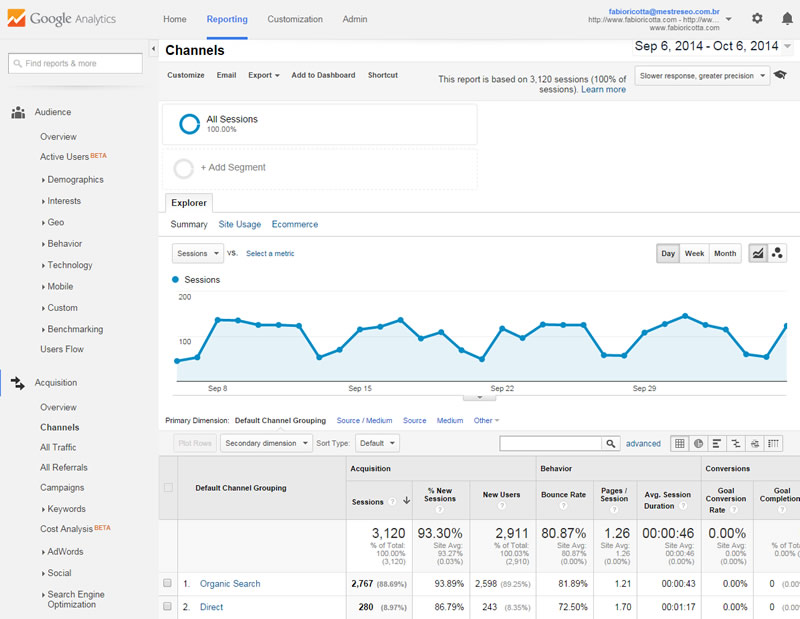The image size is (800, 619).
Task: Tick the select-all rows checkbox
Action: [x=168, y=487]
